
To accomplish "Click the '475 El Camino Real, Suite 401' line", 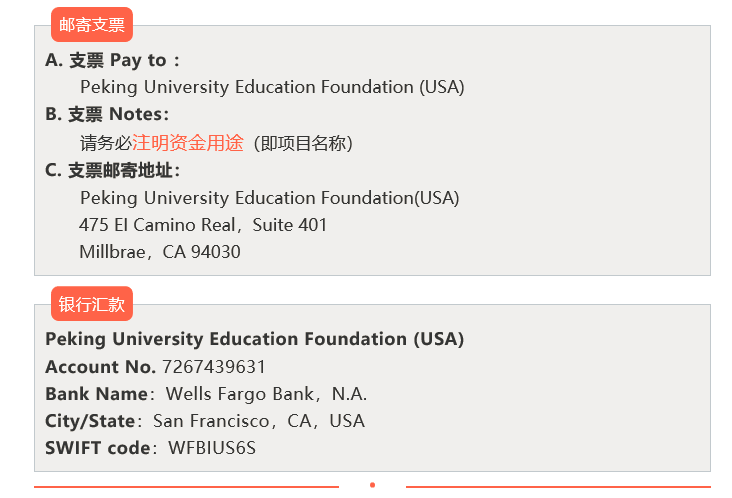I will point(203,225).
